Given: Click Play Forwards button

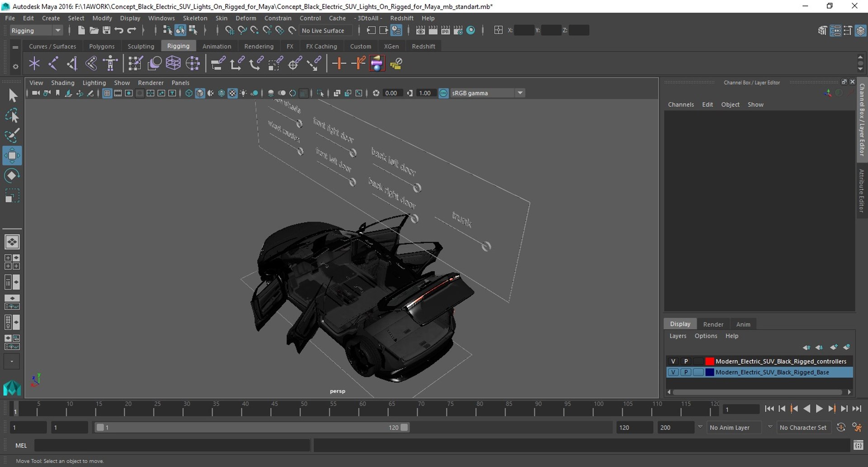Looking at the screenshot, I should [819, 409].
